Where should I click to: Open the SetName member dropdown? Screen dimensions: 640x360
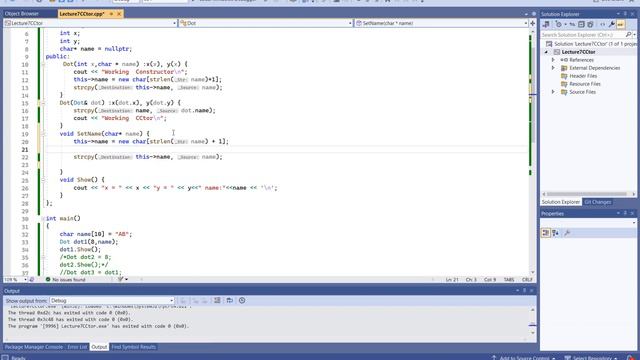tap(526, 23)
